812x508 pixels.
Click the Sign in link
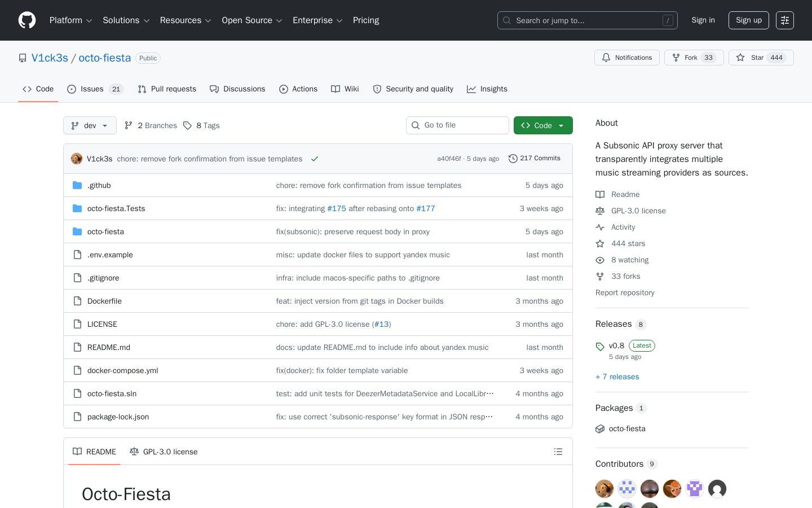(703, 20)
